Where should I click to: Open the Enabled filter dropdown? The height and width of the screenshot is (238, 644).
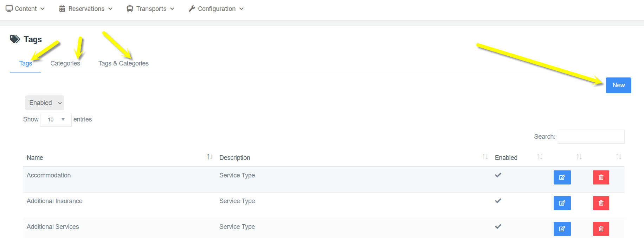click(45, 103)
